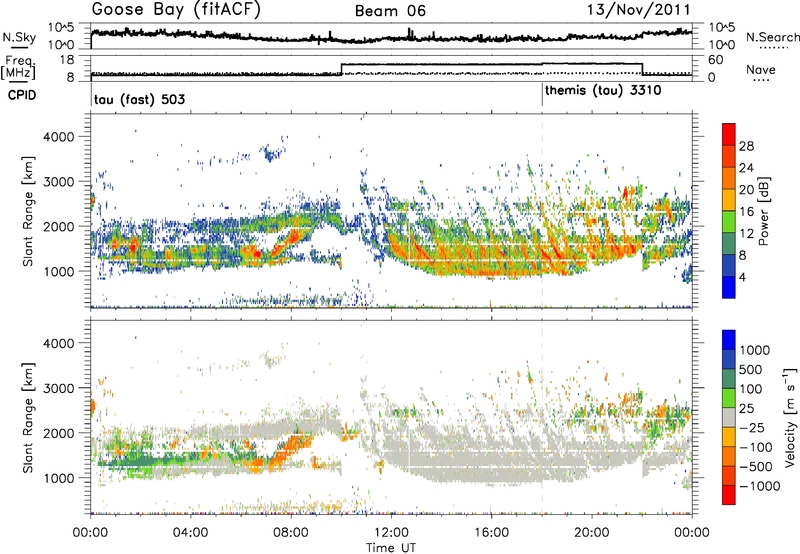The height and width of the screenshot is (554, 800).
Task: Click the '12:00' time axis tick label
Action: (x=391, y=533)
